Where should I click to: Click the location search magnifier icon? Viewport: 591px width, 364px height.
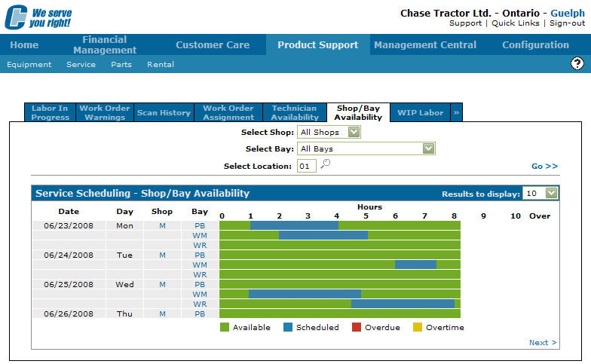[326, 165]
